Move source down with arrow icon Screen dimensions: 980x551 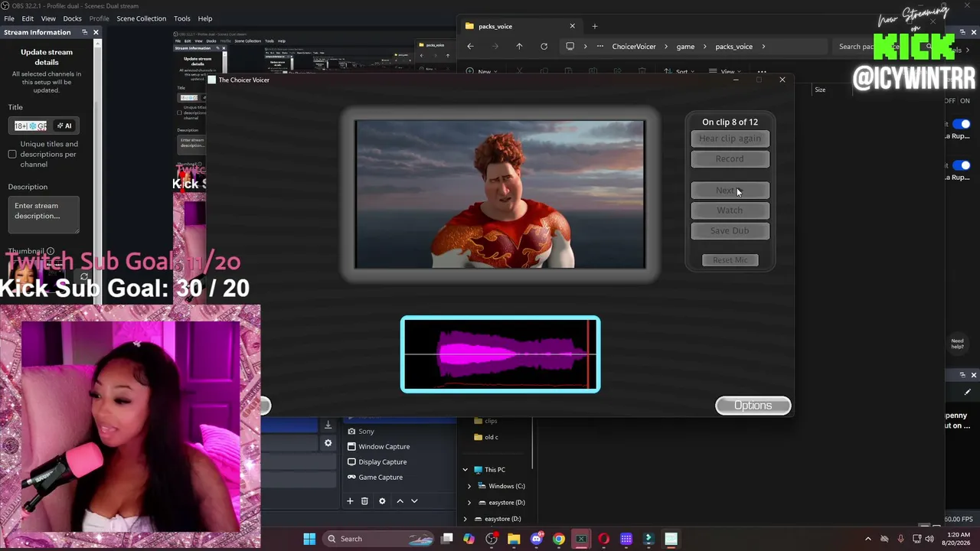[x=414, y=501]
